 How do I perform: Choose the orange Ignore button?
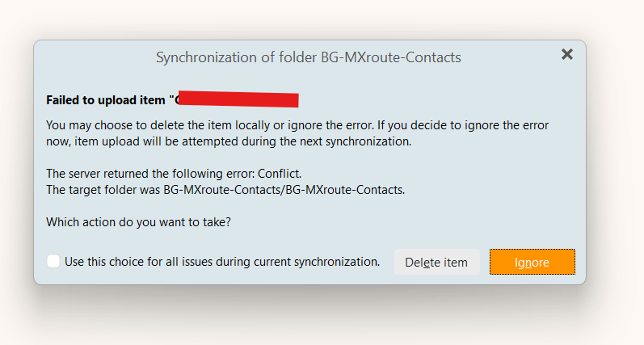pyautogui.click(x=532, y=262)
